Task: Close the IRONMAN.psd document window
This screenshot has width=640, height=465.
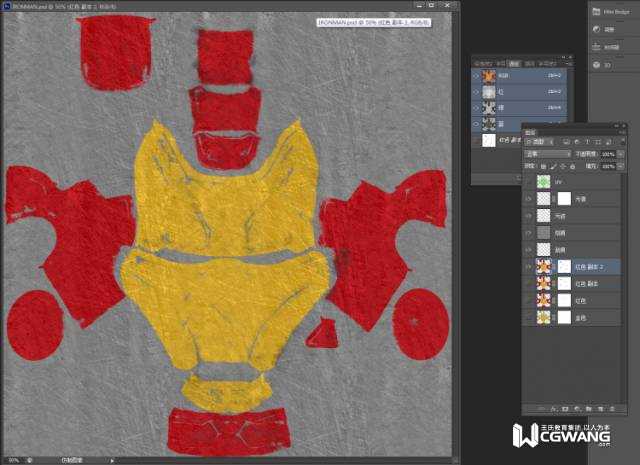Action: click(447, 5)
